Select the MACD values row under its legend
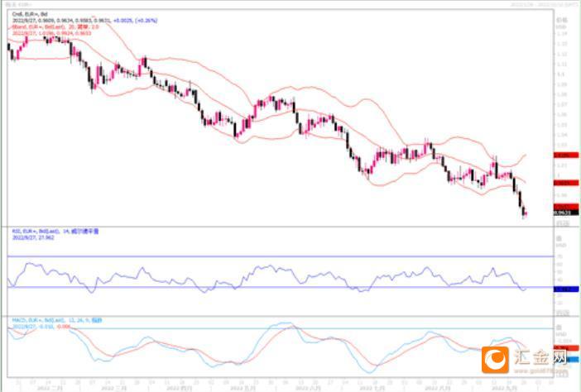Image resolution: width=581 pixels, height=392 pixels. click(x=41, y=327)
